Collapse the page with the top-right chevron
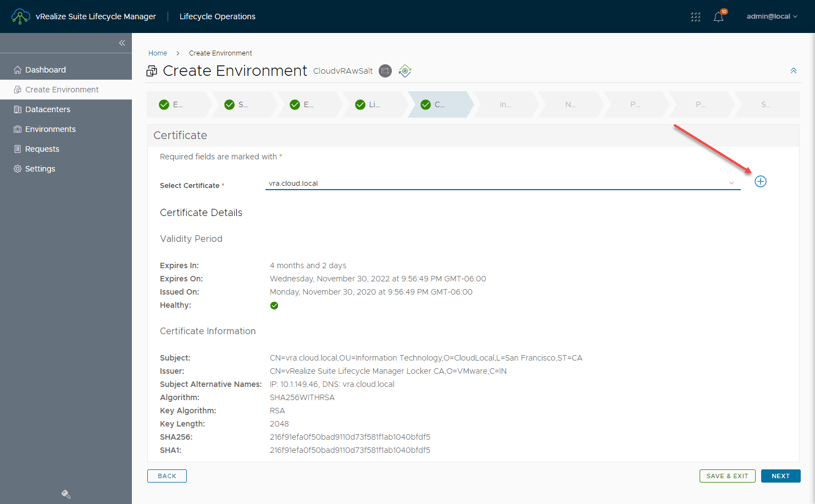This screenshot has height=504, width=815. 794,70
